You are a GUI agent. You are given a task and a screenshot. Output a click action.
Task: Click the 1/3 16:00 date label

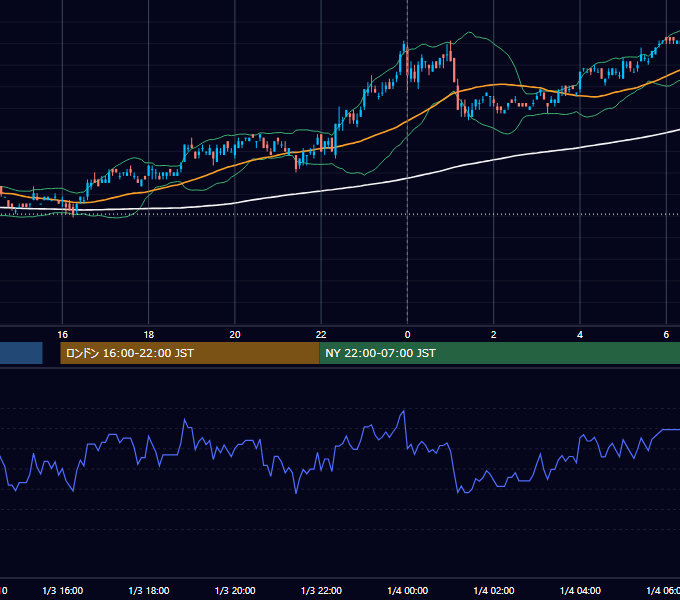62,590
